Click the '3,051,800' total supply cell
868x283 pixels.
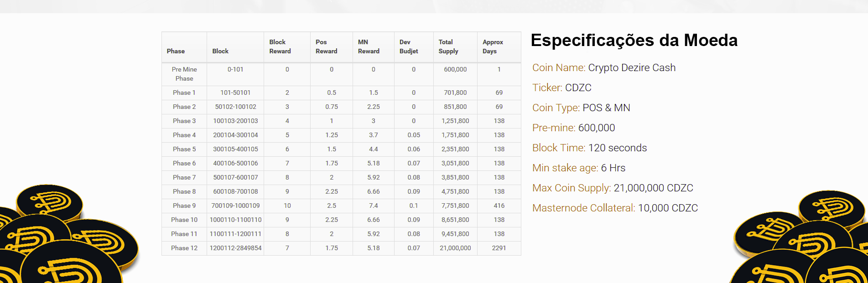click(x=455, y=163)
